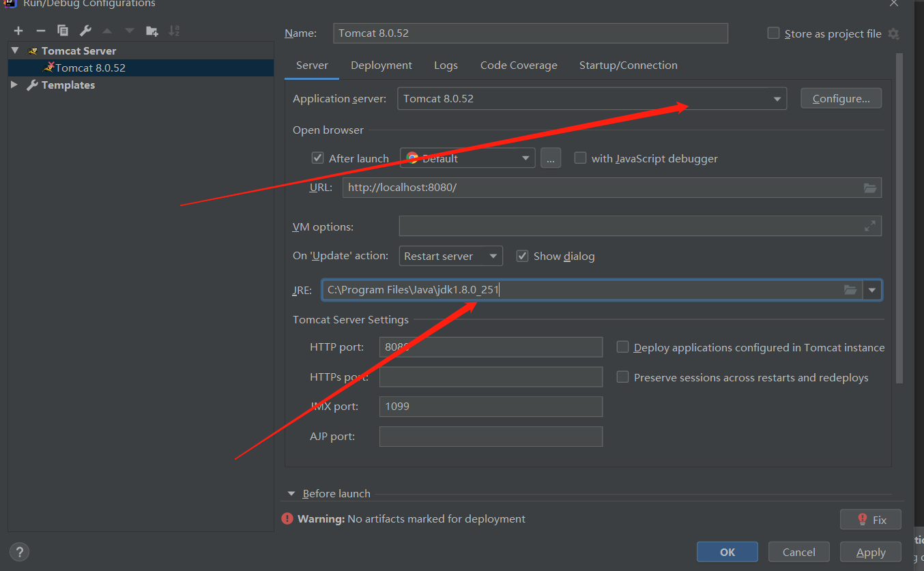Image resolution: width=924 pixels, height=571 pixels.
Task: Click Cancel button
Action: tap(798, 552)
